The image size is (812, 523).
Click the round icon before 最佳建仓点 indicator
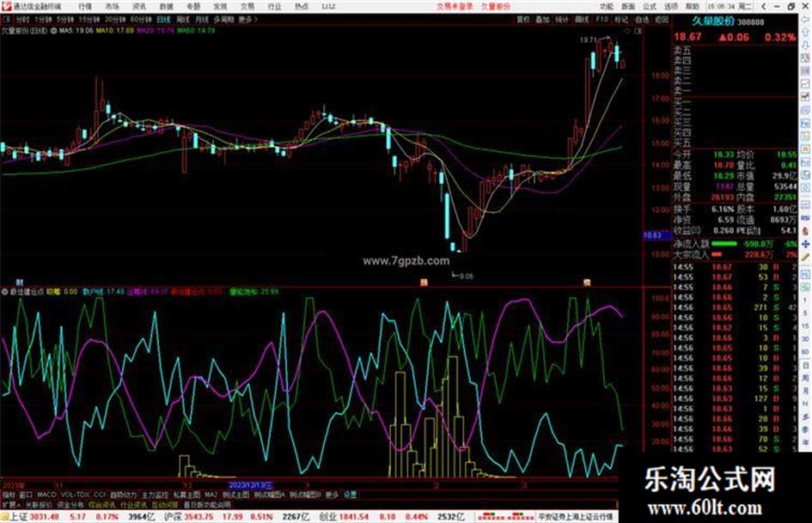tap(5, 292)
